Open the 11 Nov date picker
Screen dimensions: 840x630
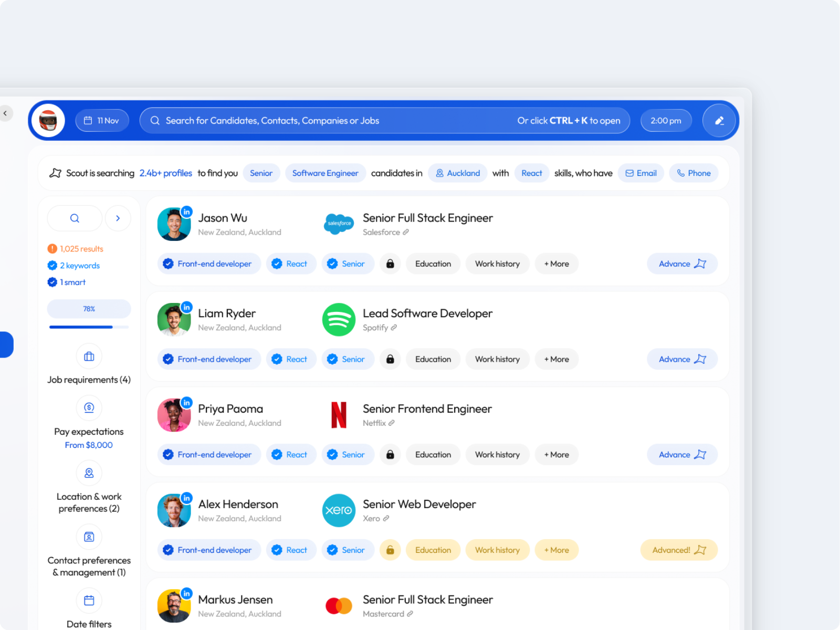(102, 120)
